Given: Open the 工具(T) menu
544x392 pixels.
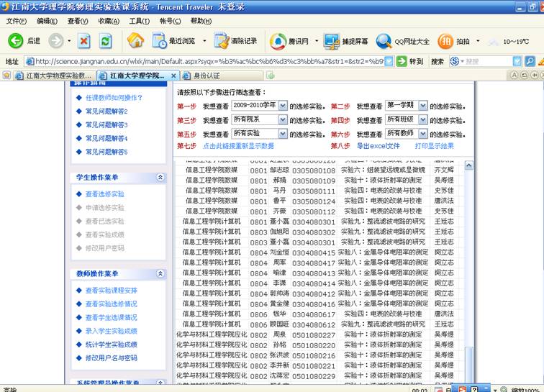Looking at the screenshot, I should 139,21.
